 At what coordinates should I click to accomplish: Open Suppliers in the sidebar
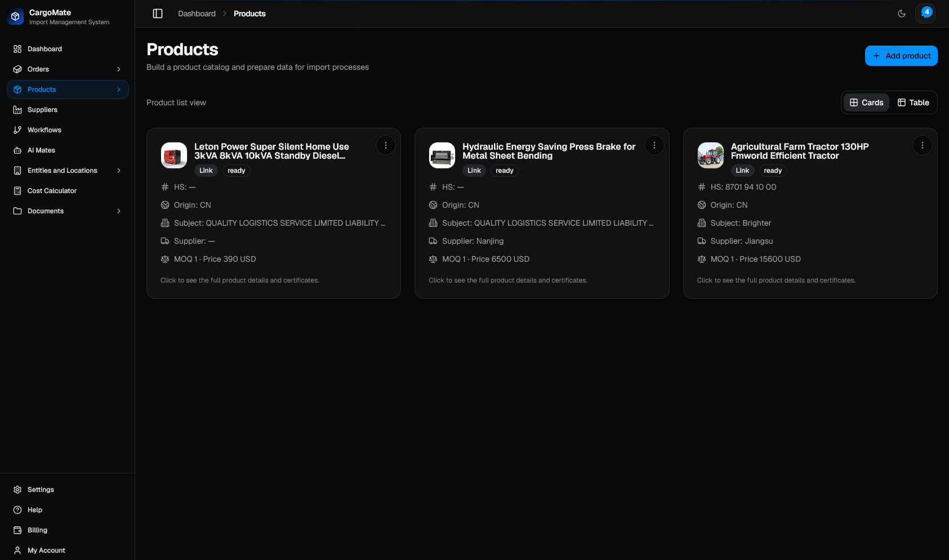68,110
